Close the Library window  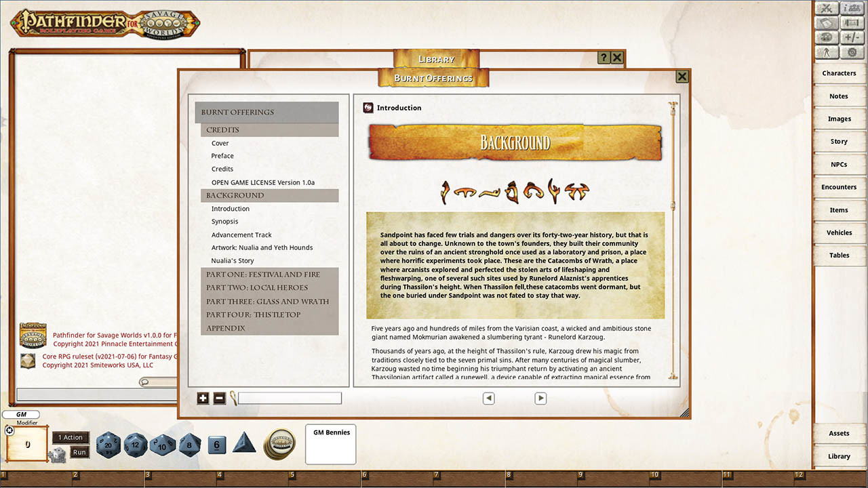tap(617, 58)
